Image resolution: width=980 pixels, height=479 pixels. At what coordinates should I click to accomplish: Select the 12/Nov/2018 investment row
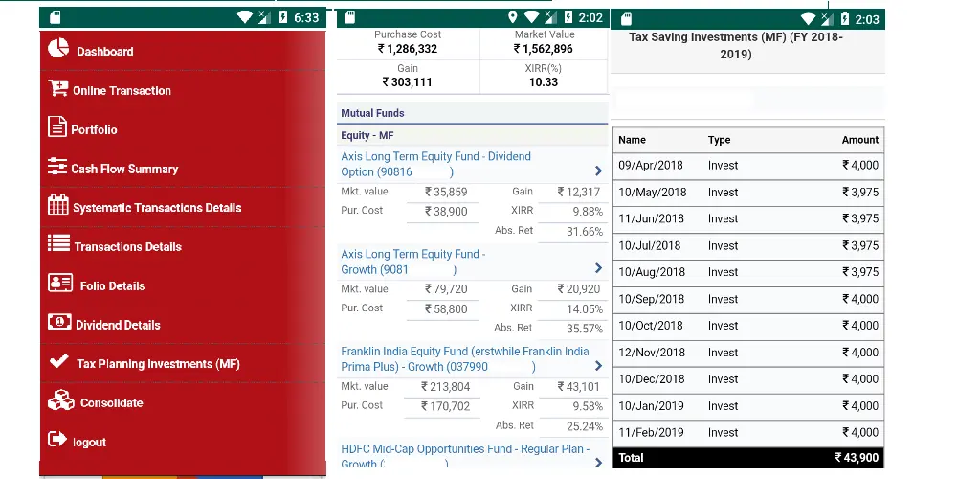point(748,353)
